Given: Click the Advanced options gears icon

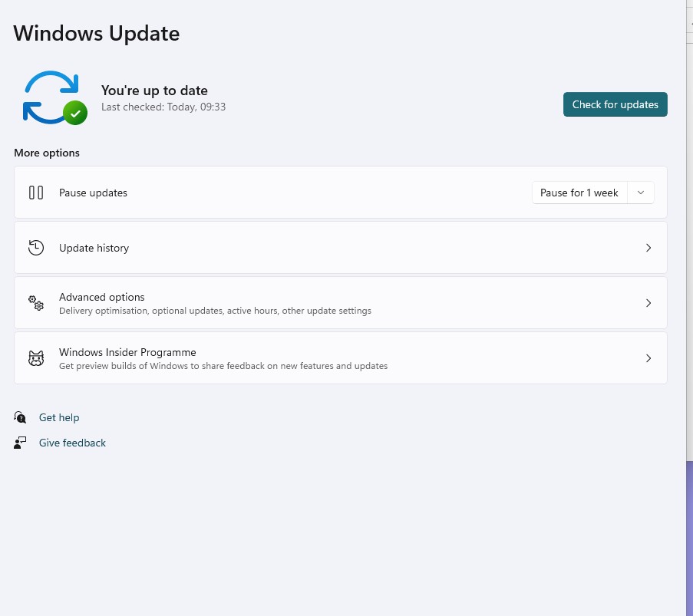Looking at the screenshot, I should coord(36,303).
